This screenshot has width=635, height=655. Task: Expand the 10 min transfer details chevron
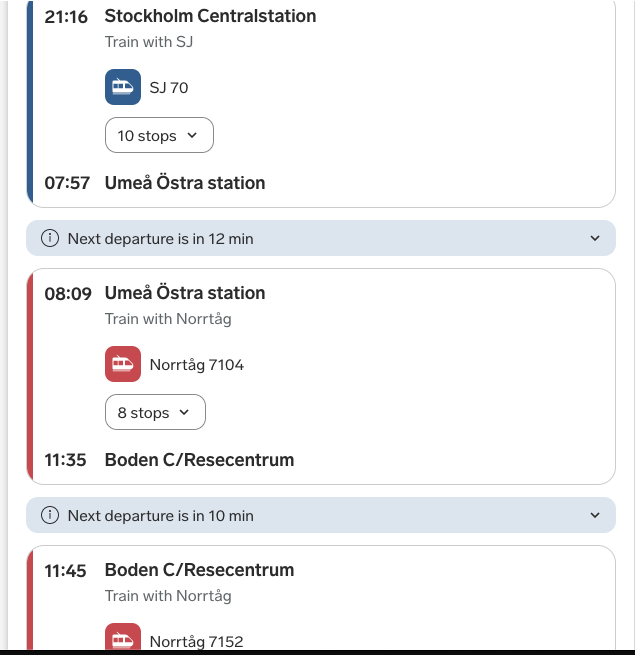click(595, 515)
